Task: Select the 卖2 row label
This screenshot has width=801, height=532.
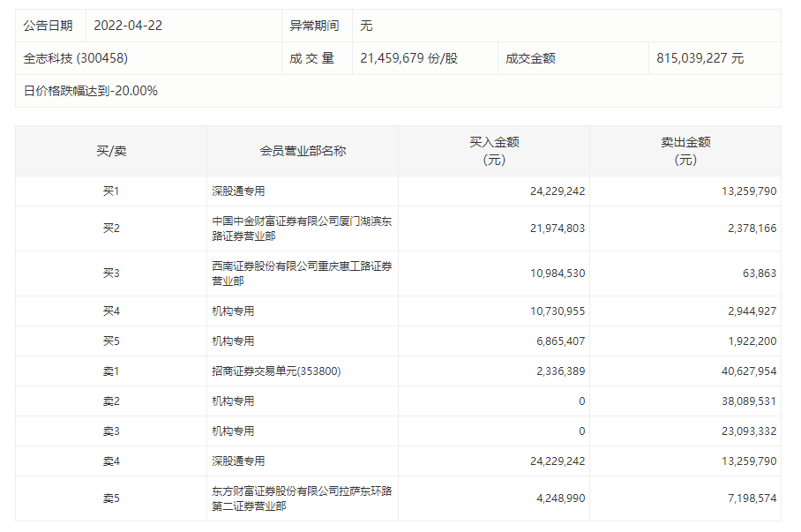Action: click(111, 401)
